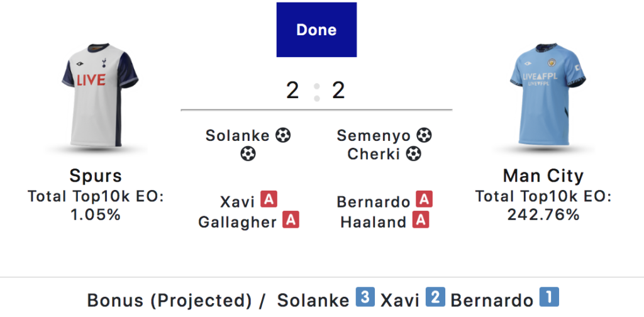Screen dimensions: 644x317
Task: Click the goal ball icon below Solanke
Action: (248, 154)
